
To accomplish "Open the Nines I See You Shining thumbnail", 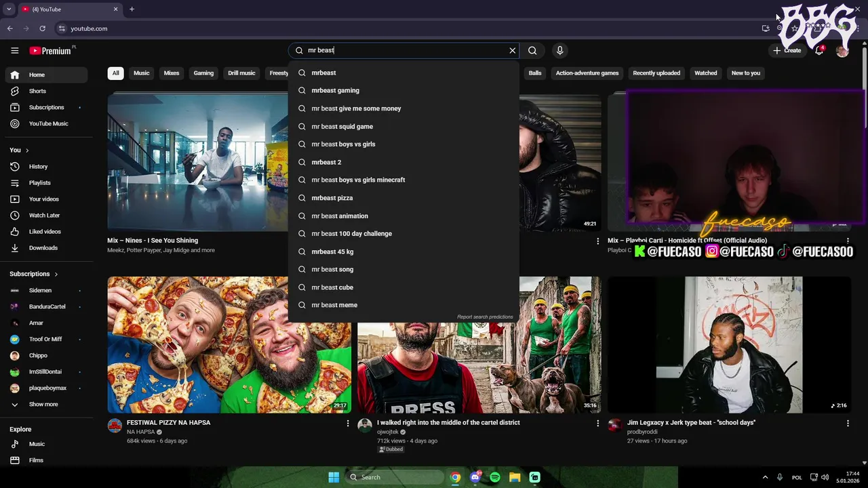I will pyautogui.click(x=197, y=161).
